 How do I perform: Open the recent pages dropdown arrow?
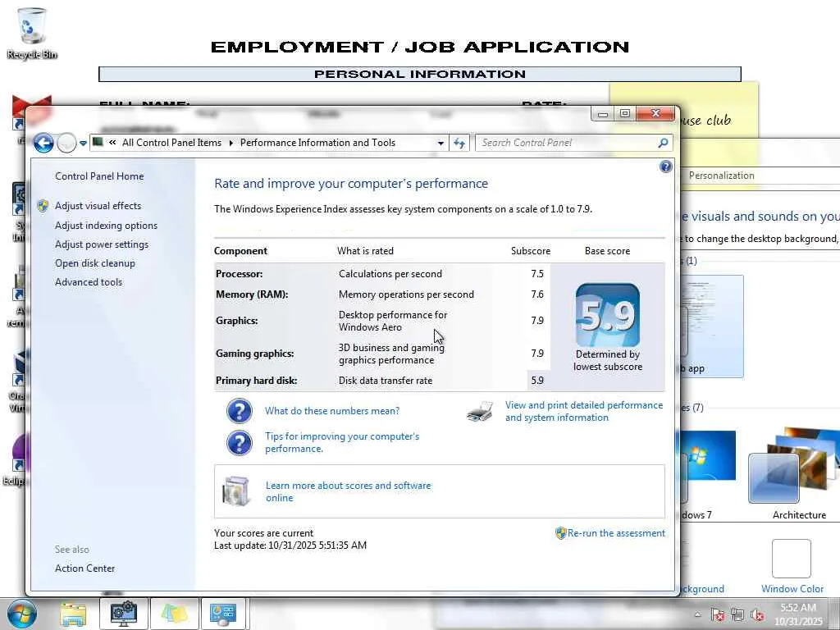[83, 143]
